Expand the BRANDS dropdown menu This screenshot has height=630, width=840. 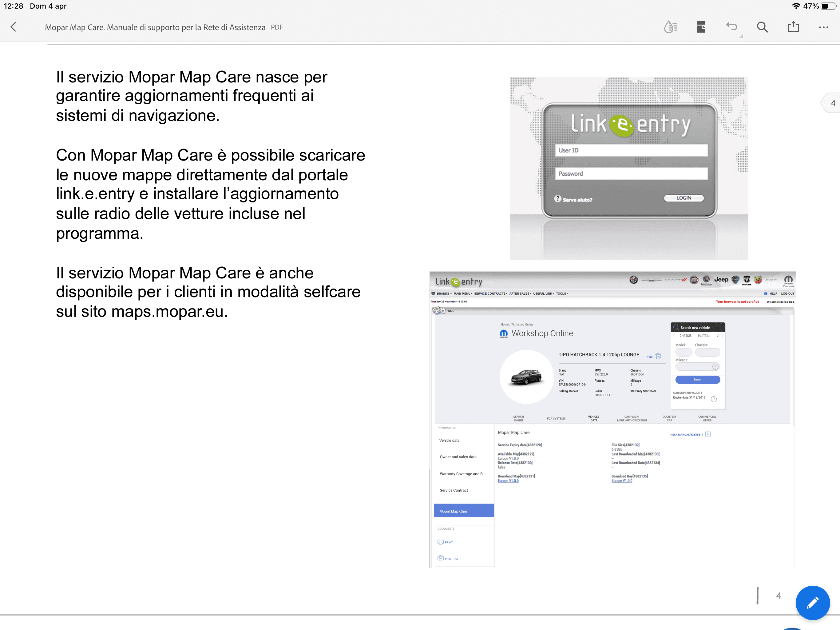(x=444, y=294)
